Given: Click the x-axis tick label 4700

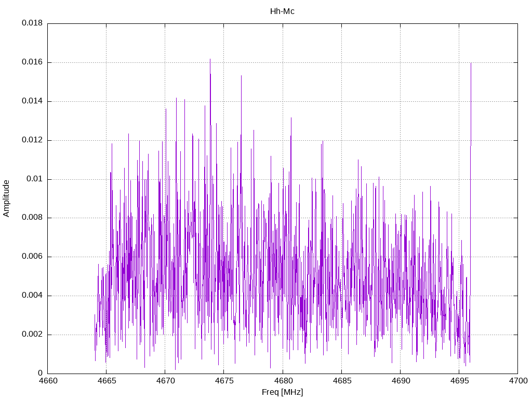Looking at the screenshot, I should click(x=518, y=381).
